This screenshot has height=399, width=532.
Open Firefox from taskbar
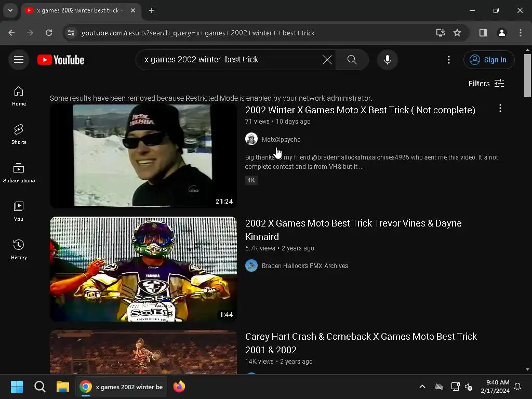[179, 387]
